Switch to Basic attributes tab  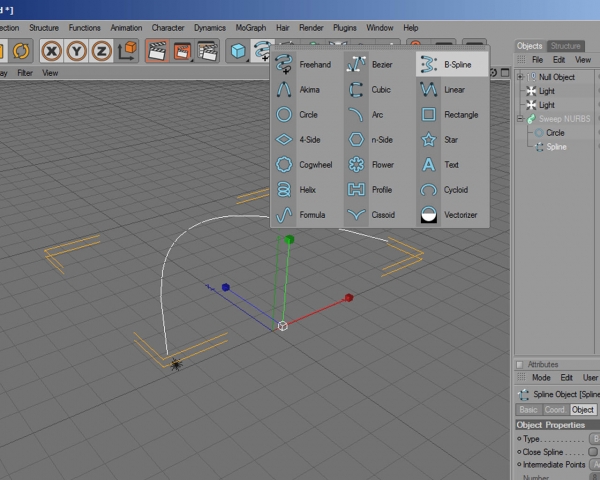528,410
